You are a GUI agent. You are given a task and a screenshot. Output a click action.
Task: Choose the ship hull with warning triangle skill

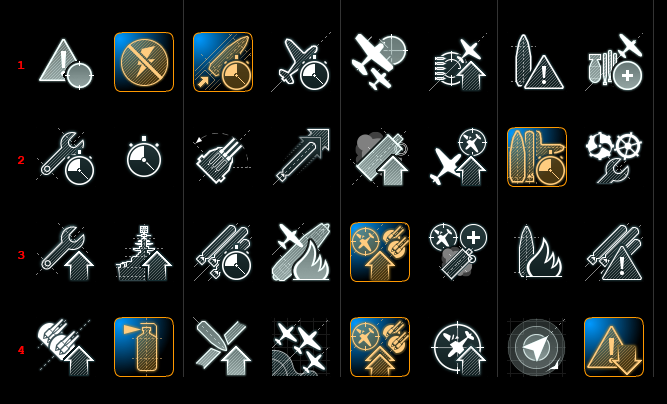[537, 62]
